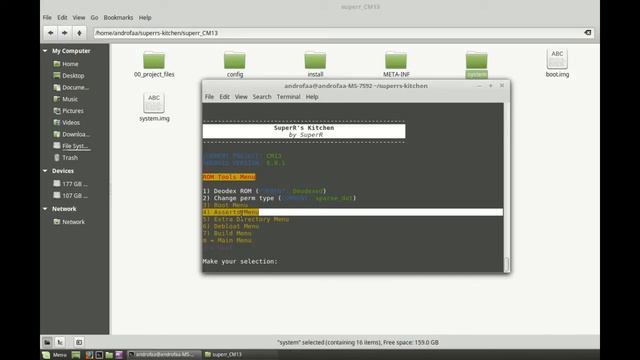The height and width of the screenshot is (360, 640).
Task: Select the boot.img file
Action: [557, 63]
